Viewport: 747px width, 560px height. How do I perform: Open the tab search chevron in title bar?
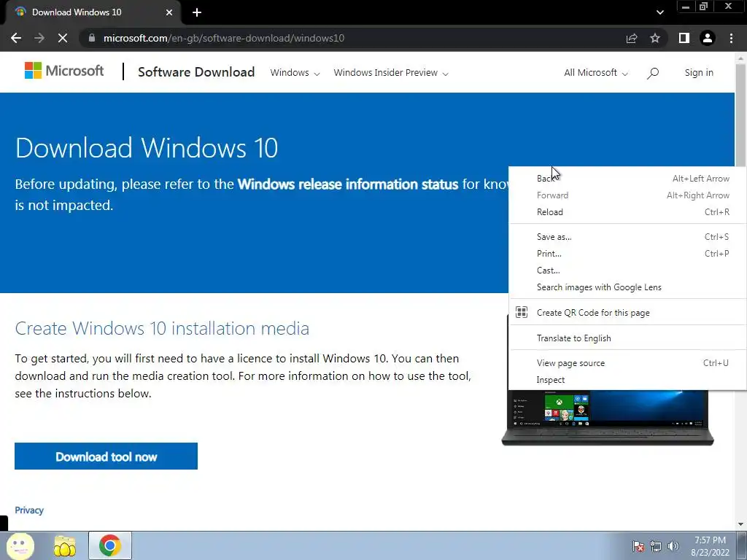(659, 12)
